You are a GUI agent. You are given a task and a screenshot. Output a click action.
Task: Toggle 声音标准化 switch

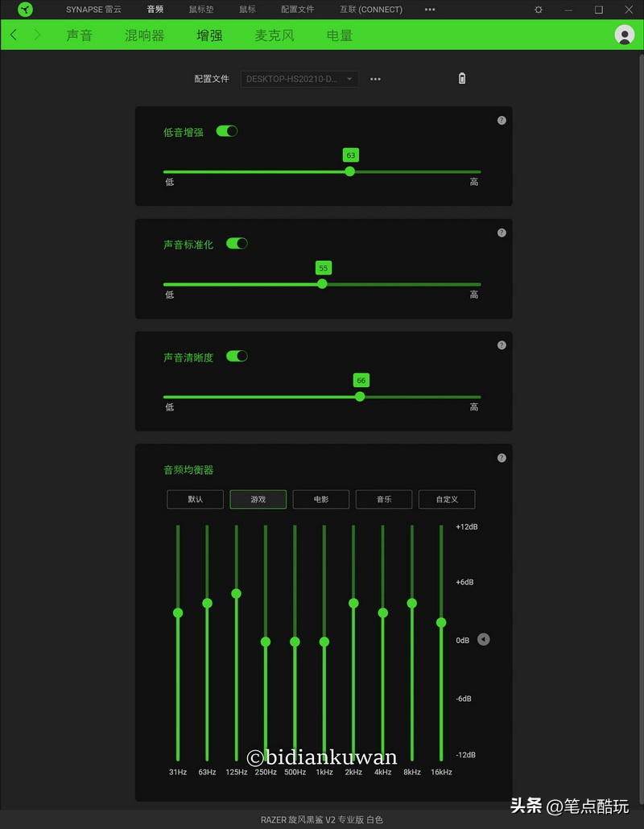[x=237, y=243]
